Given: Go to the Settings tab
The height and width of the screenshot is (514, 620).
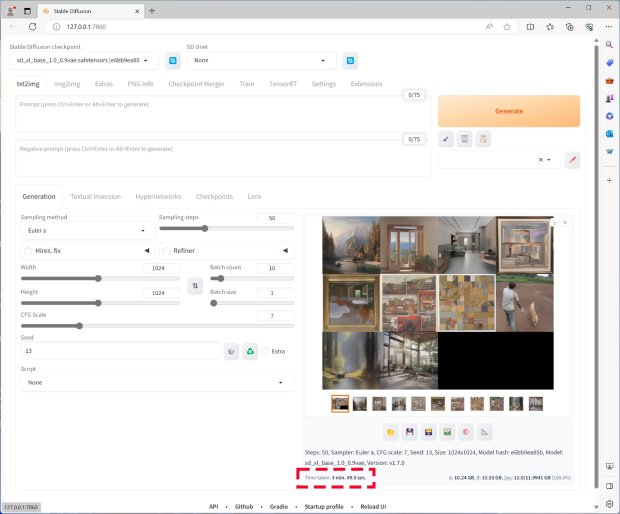Looking at the screenshot, I should pos(323,84).
